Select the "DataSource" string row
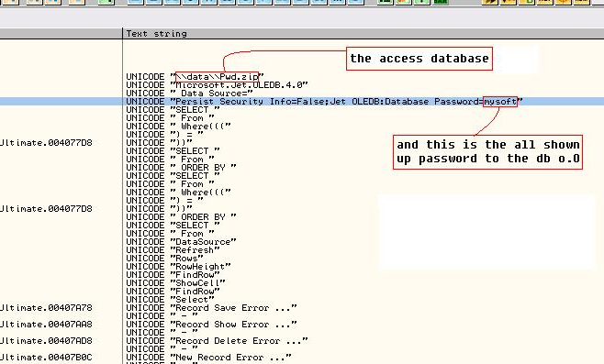This screenshot has height=364, width=604. tap(181, 242)
